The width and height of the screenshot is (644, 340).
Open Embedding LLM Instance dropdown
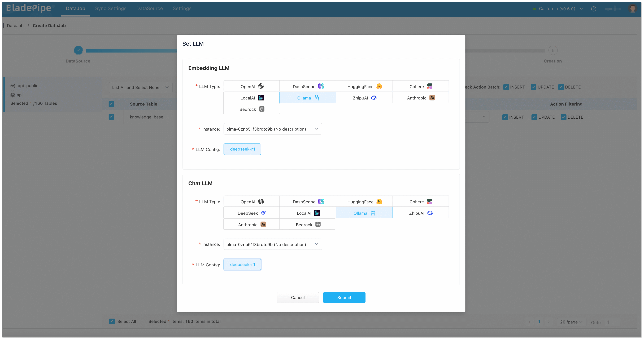tap(273, 129)
